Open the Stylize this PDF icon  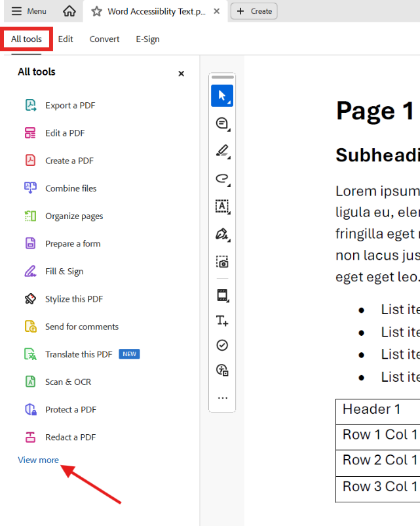click(31, 298)
